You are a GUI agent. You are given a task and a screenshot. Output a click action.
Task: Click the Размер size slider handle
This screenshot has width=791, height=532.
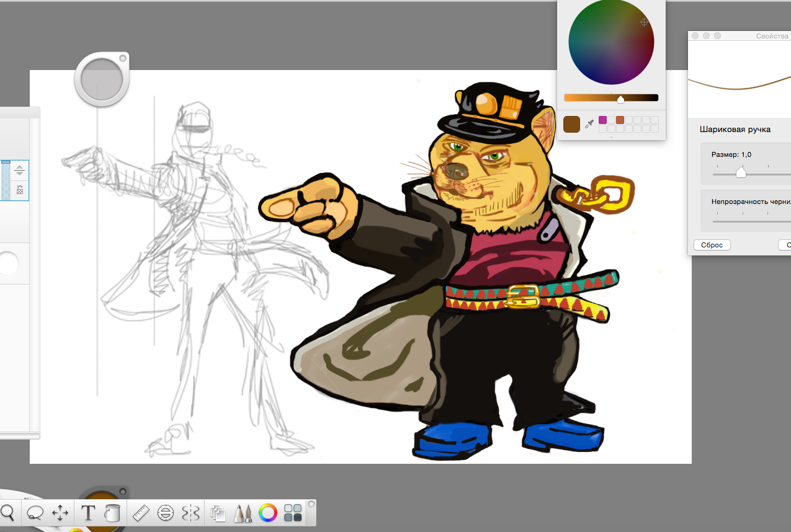[741, 173]
